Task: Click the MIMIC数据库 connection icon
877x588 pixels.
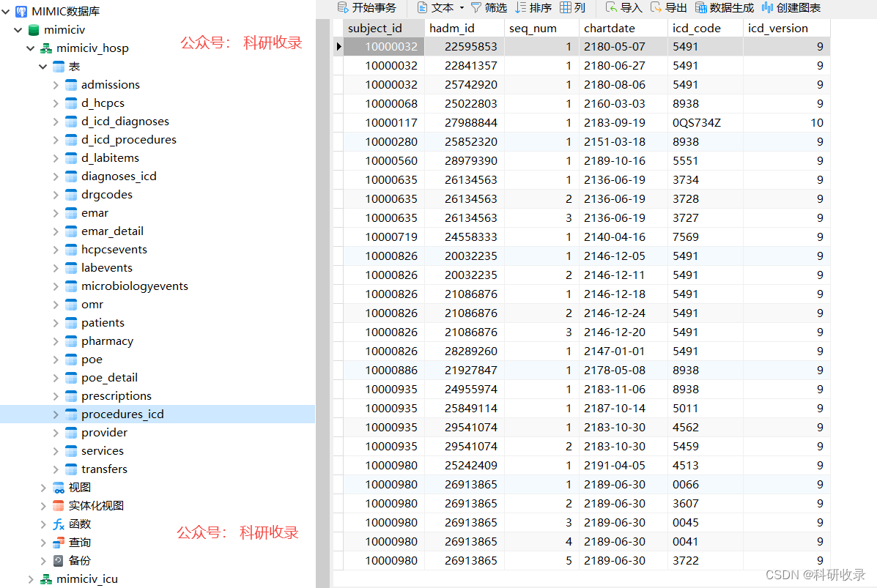Action: point(21,11)
